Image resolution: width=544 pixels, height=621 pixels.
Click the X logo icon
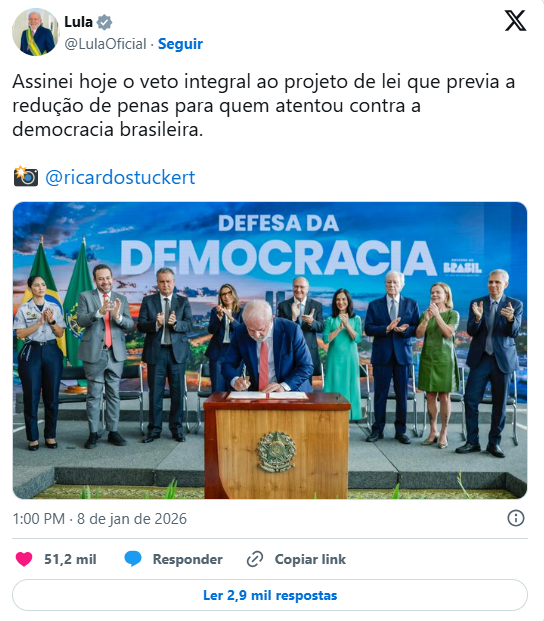point(515,21)
